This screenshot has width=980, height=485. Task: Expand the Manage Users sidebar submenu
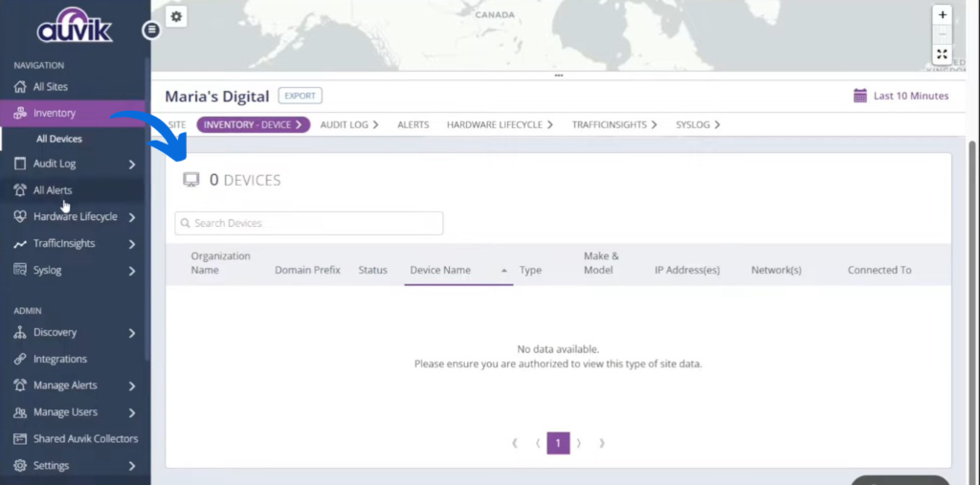click(132, 413)
